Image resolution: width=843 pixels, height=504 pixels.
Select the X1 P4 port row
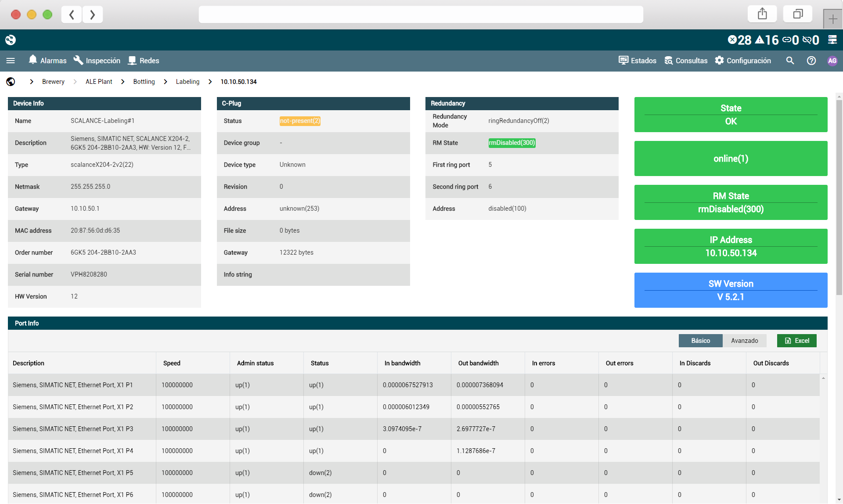[x=414, y=451]
